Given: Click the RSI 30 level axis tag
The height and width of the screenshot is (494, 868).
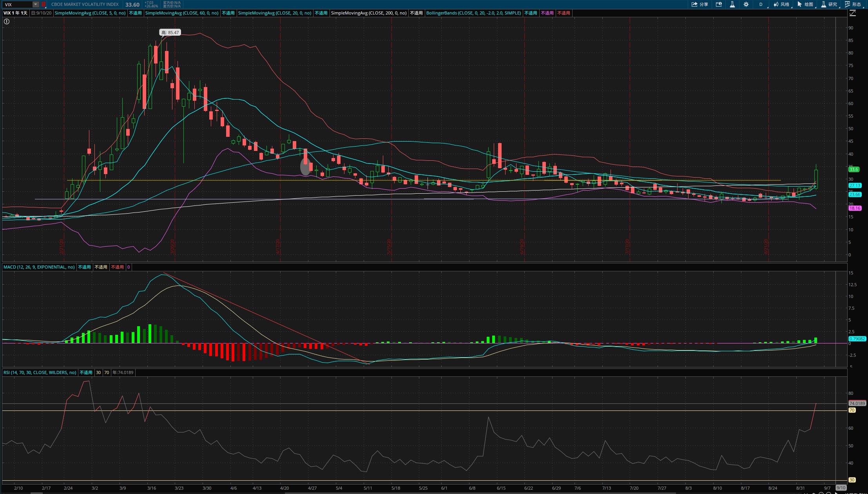Looking at the screenshot, I should click(x=852, y=480).
